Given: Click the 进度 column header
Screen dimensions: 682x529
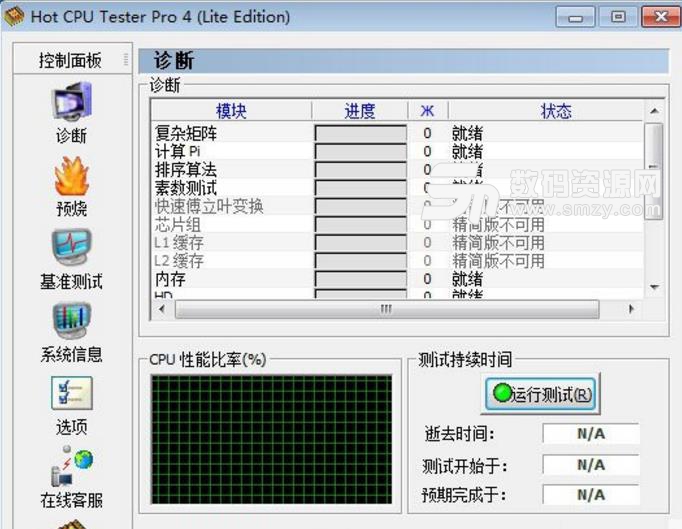Looking at the screenshot, I should click(x=360, y=111).
